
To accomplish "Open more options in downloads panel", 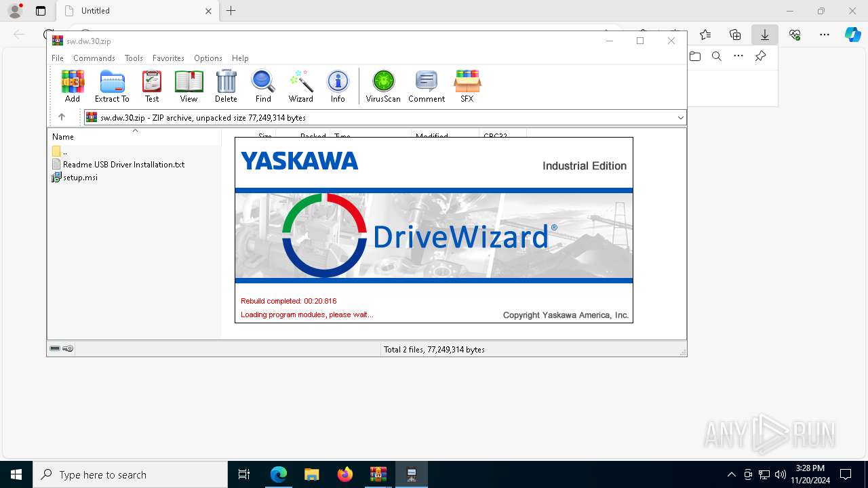I will [738, 56].
